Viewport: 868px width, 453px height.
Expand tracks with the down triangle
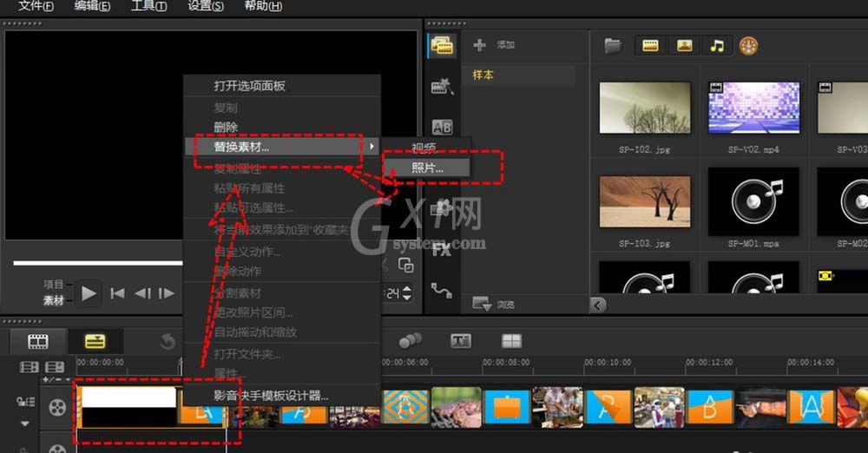(x=25, y=423)
